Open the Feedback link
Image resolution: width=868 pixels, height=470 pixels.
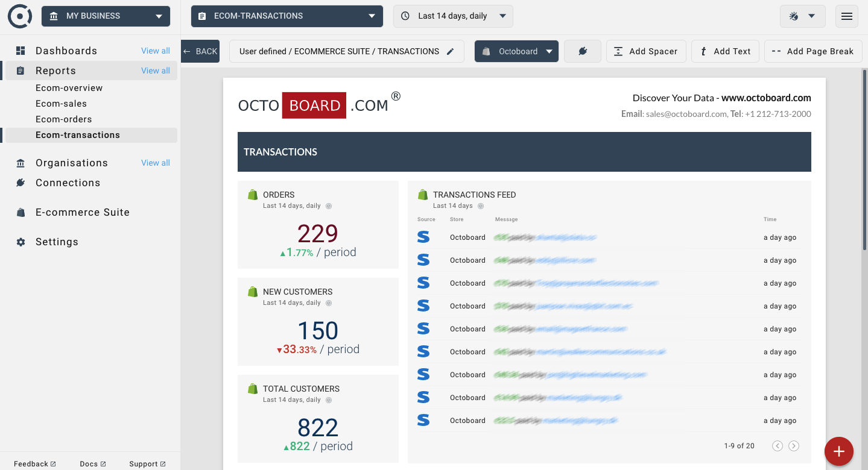(x=35, y=464)
